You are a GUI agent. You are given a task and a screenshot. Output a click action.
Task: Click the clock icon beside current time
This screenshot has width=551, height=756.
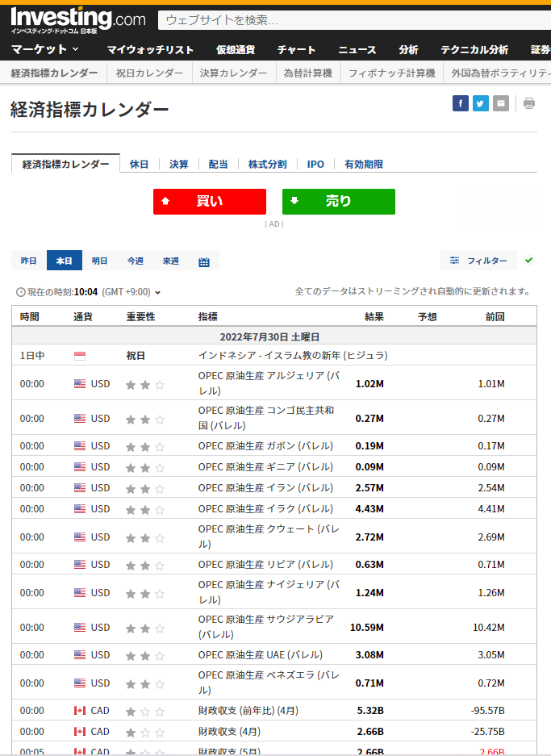pyautogui.click(x=21, y=292)
